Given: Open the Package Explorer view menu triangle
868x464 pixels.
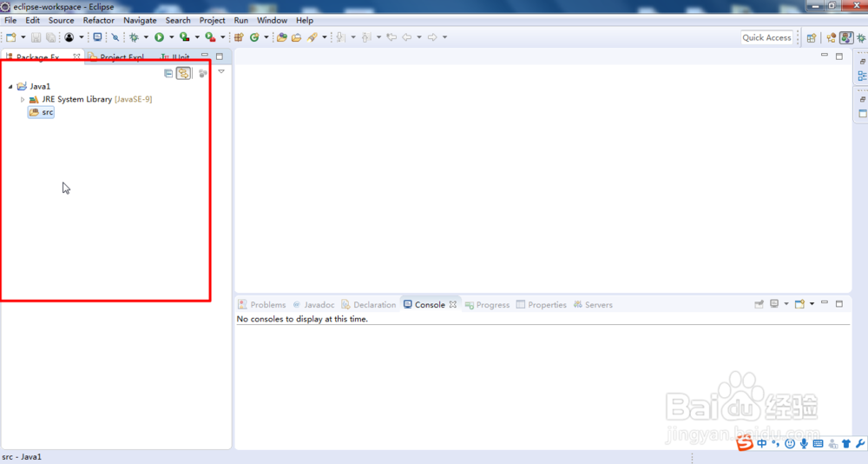Looking at the screenshot, I should 220,71.
